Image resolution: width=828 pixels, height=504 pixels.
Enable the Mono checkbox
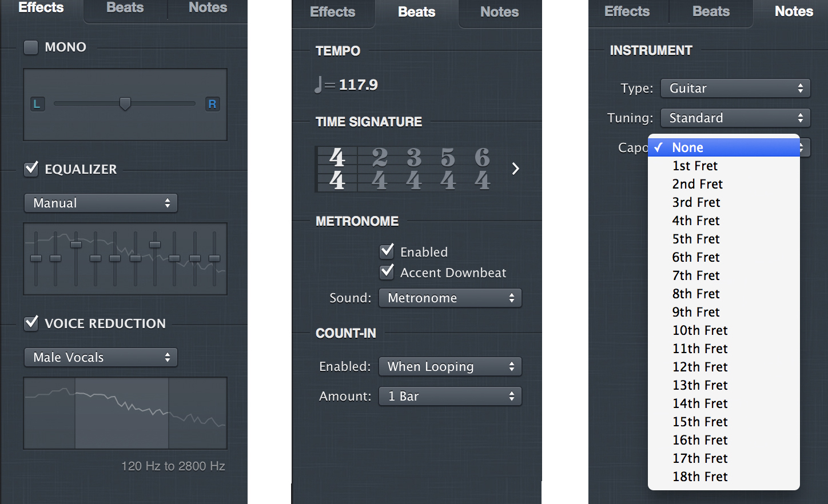point(30,47)
